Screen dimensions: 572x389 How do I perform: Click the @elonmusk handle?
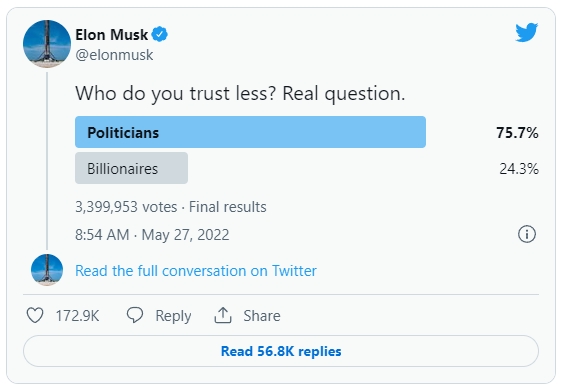114,55
